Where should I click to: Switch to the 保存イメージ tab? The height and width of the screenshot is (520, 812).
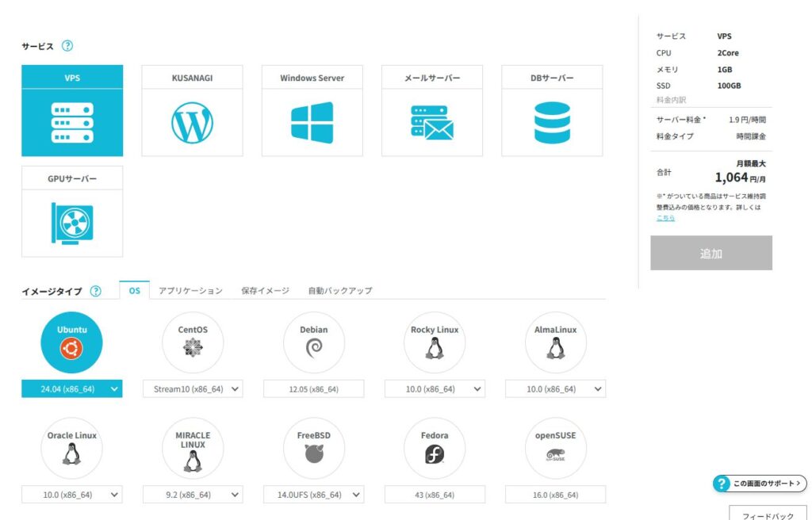click(265, 291)
